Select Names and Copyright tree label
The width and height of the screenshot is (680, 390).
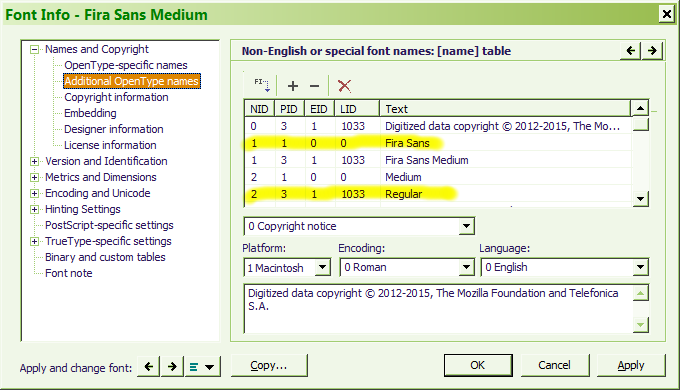(97, 49)
